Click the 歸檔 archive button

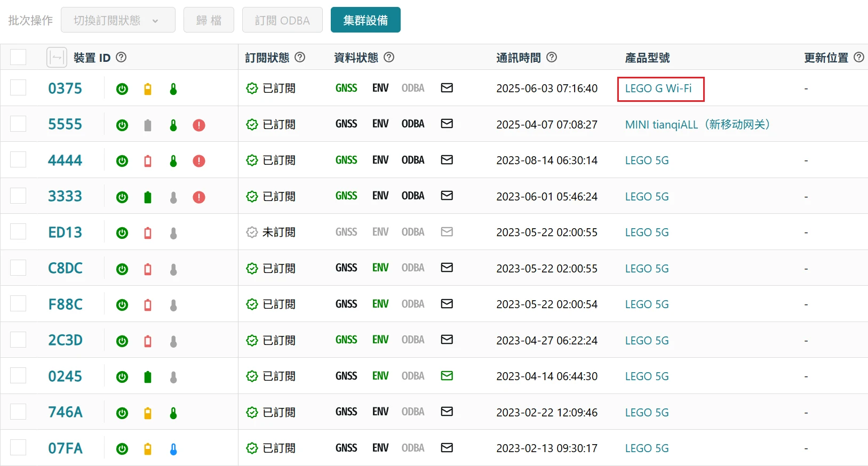(x=209, y=20)
